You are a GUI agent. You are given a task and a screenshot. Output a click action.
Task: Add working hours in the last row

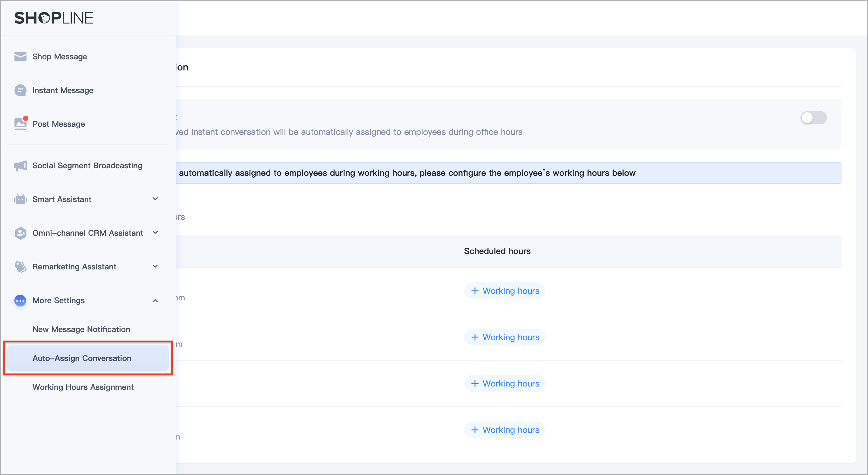click(x=505, y=430)
